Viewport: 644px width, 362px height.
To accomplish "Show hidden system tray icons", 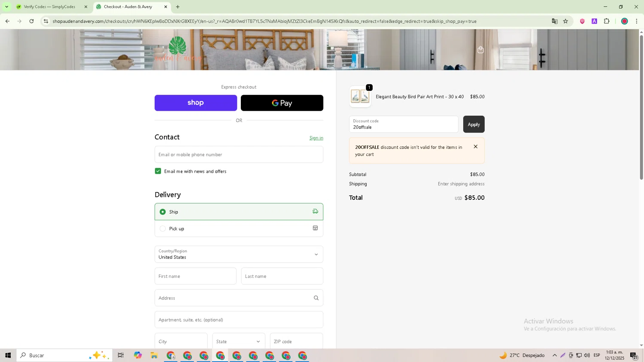I will 555,355.
